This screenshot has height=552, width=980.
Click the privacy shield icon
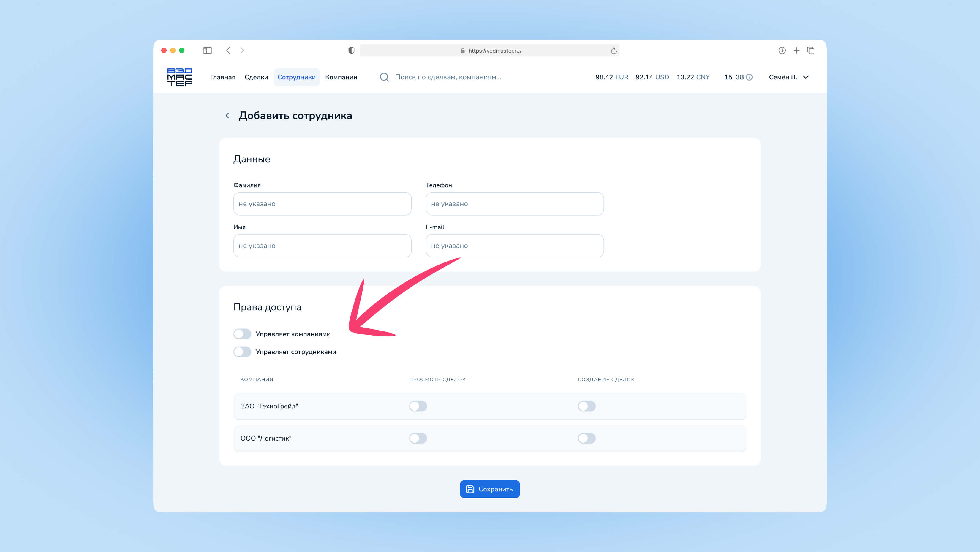[351, 51]
